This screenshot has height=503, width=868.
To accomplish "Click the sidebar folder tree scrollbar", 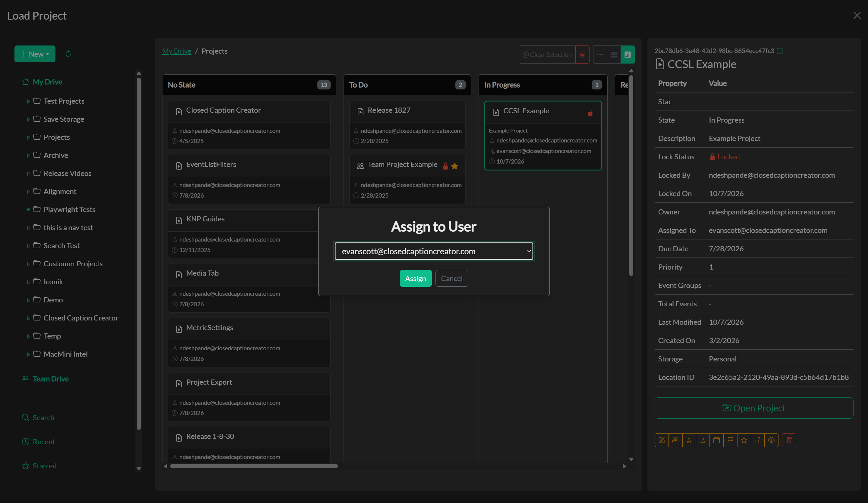I will click(139, 254).
